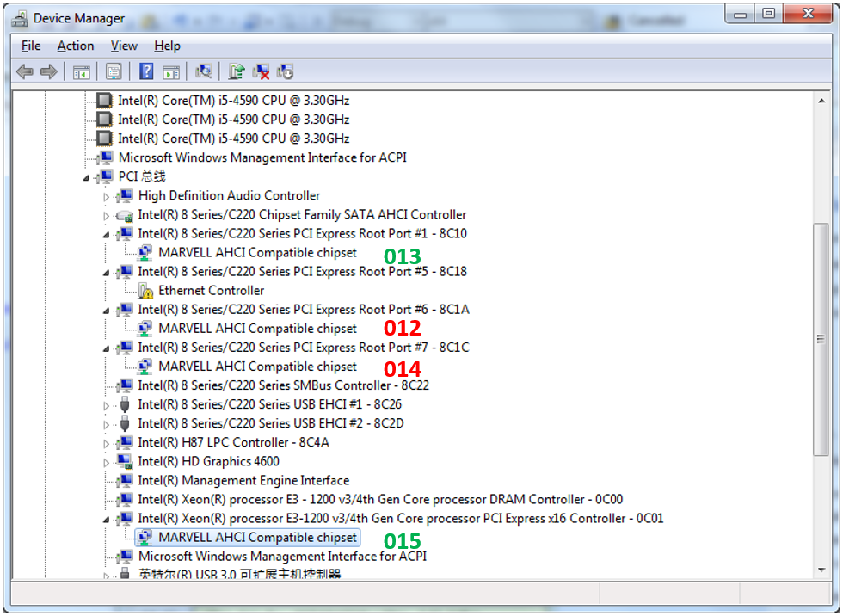The width and height of the screenshot is (843, 616).
Task: Click the SATA AHCI Controller device icon
Action: click(125, 215)
